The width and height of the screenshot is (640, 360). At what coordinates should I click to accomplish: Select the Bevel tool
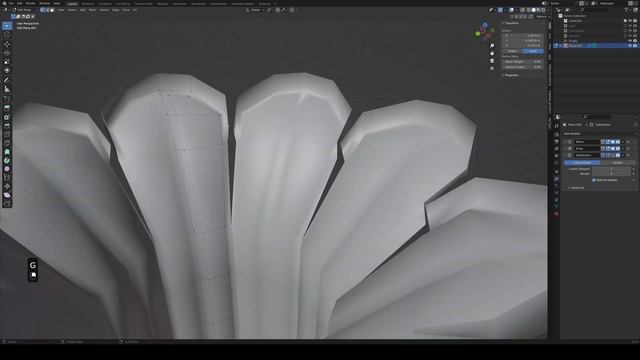coord(7,125)
